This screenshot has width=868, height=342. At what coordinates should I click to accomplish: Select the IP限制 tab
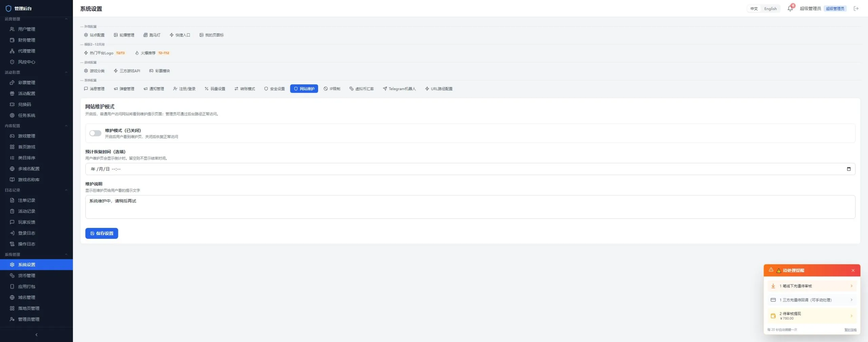332,89
